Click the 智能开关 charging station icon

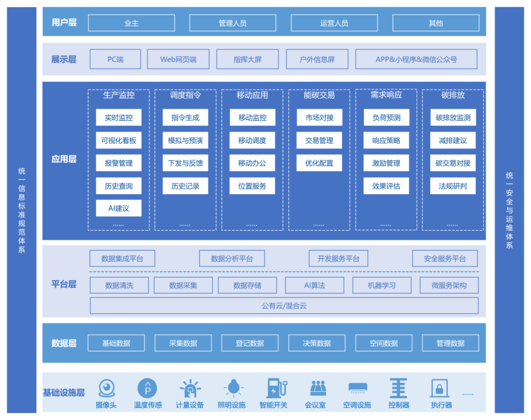[x=276, y=387]
